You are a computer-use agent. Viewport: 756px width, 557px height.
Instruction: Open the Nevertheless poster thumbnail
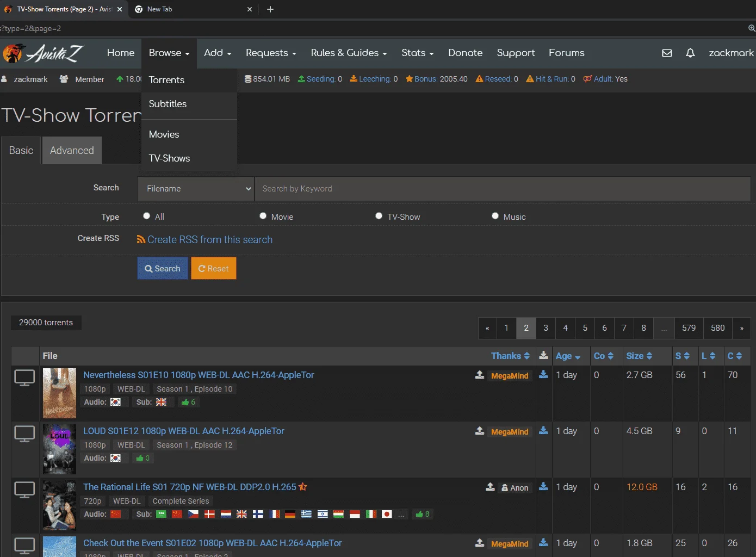[59, 393]
